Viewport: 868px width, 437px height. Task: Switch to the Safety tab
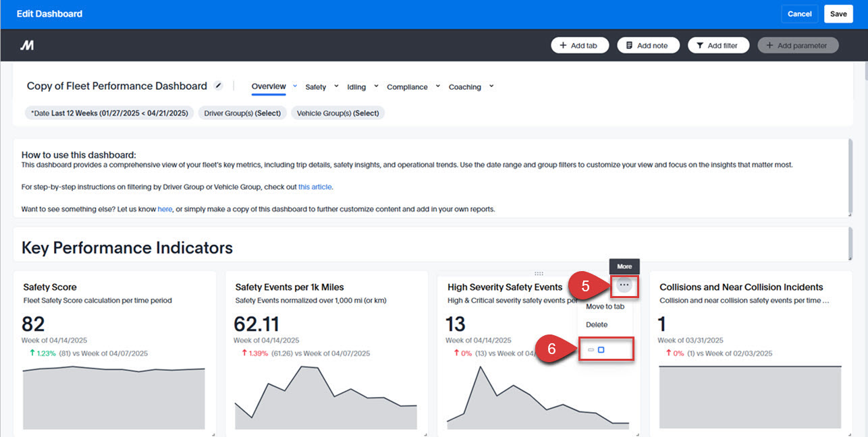(315, 87)
